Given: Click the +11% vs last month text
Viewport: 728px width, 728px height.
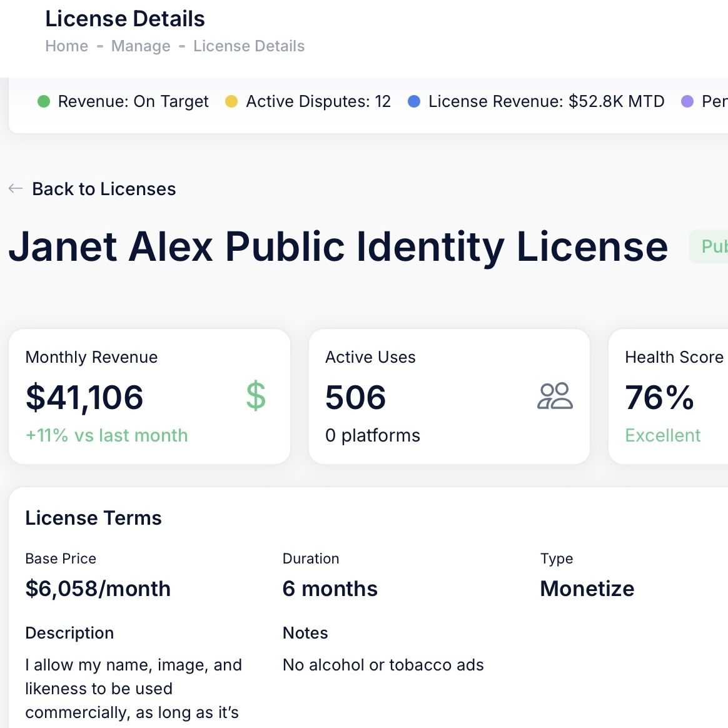Looking at the screenshot, I should point(106,435).
